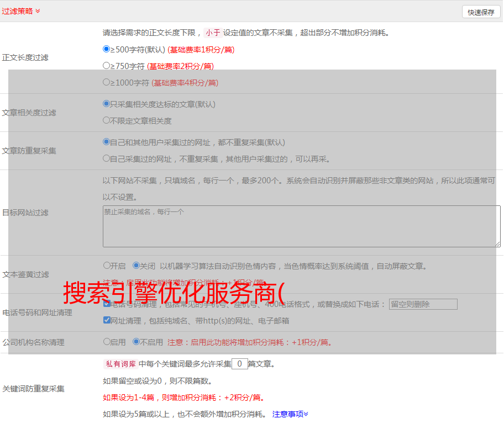The image size is (504, 424).
Task: Click the 禁止采集的域名 textarea
Action: click(x=302, y=226)
